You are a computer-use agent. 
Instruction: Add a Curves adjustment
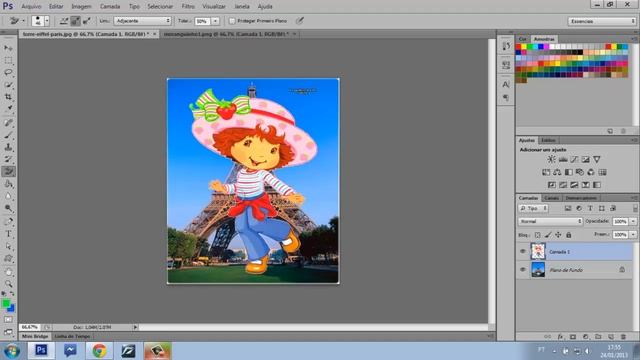tap(574, 159)
